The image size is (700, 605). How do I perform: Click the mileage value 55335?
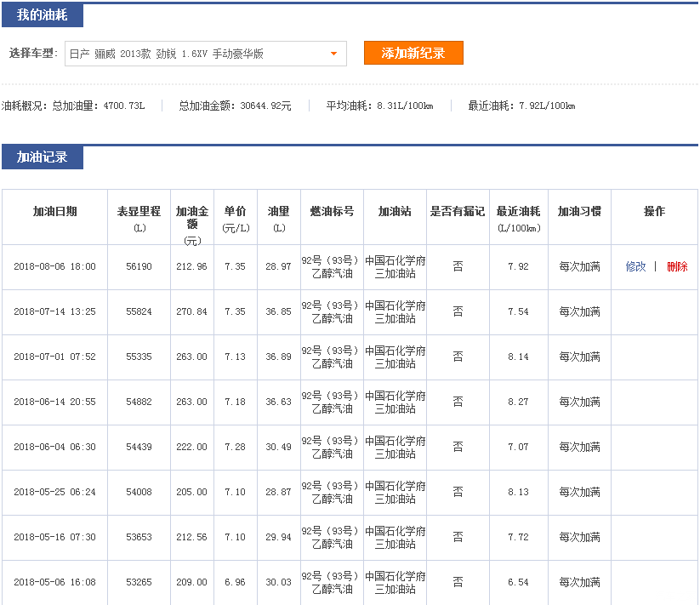coord(139,357)
